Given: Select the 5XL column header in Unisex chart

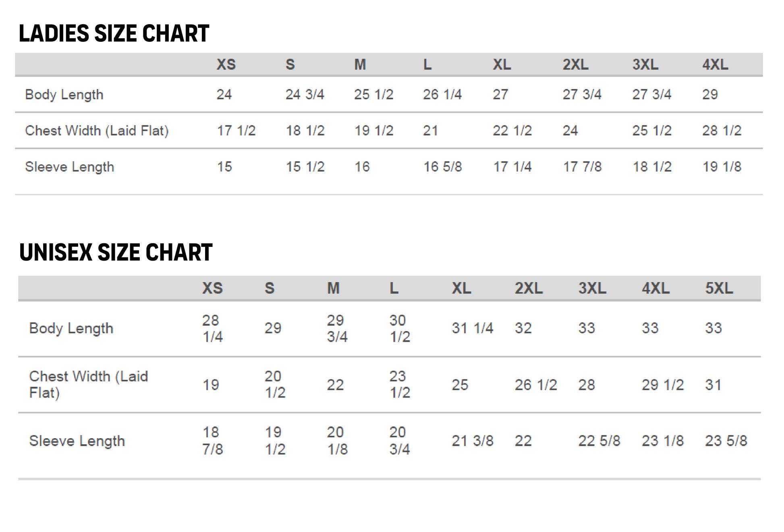Looking at the screenshot, I should coord(719,288).
